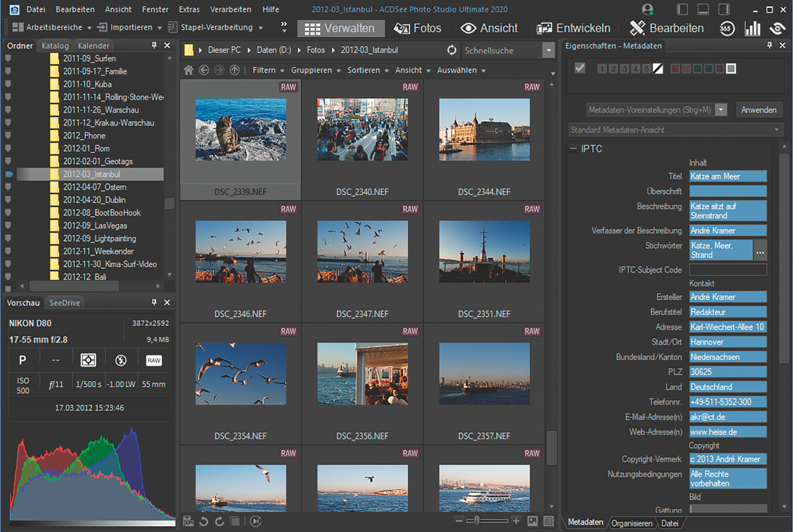The image size is (793, 532).
Task: Start slideshow from bottom toolbar play icon
Action: pyautogui.click(x=256, y=522)
